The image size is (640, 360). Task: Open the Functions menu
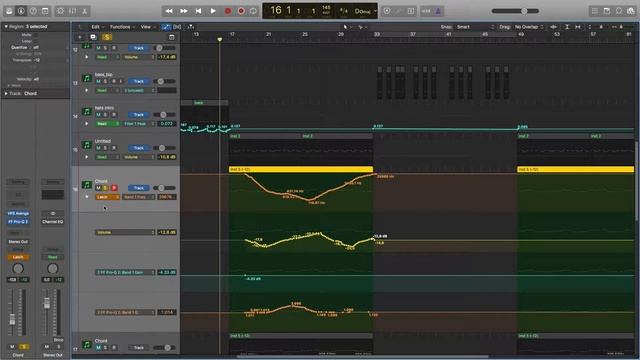[122, 27]
